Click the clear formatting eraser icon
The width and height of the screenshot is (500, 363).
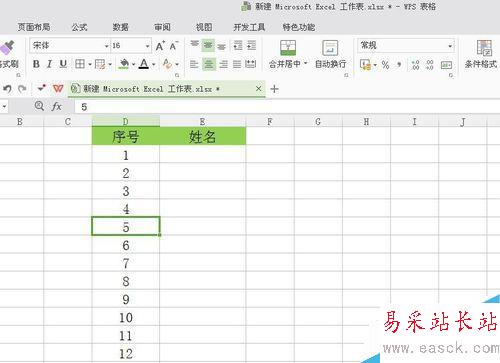tap(167, 64)
